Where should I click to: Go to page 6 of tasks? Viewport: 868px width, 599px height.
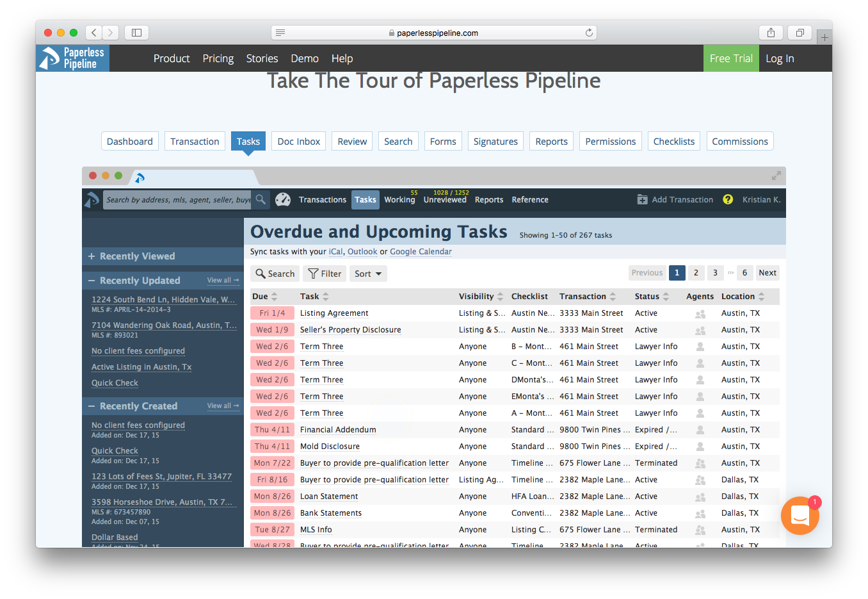[x=744, y=273]
